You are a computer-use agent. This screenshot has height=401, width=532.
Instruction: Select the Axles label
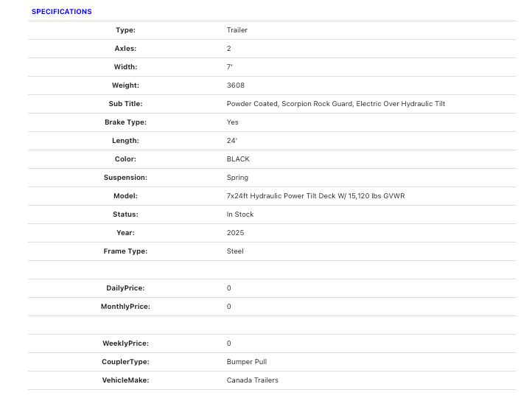pos(125,49)
